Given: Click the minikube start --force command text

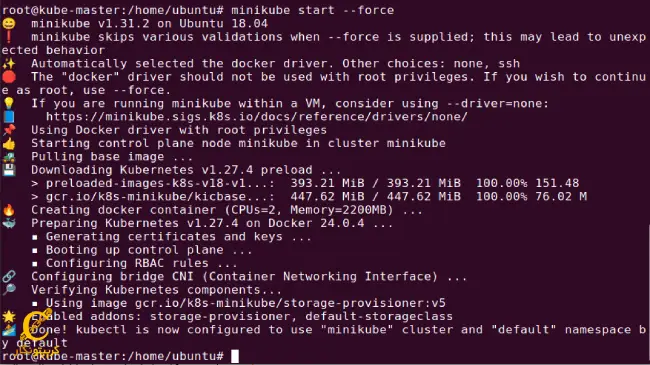Looking at the screenshot, I should pyautogui.click(x=313, y=10).
